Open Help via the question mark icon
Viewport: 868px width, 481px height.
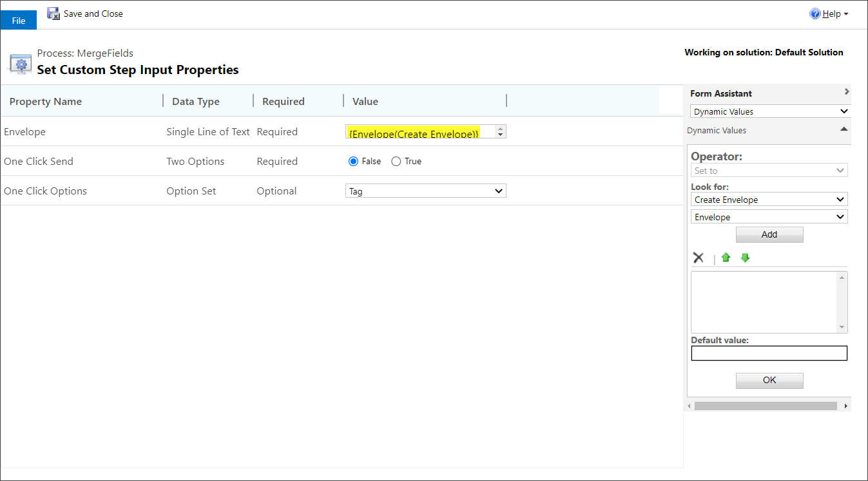click(x=814, y=14)
